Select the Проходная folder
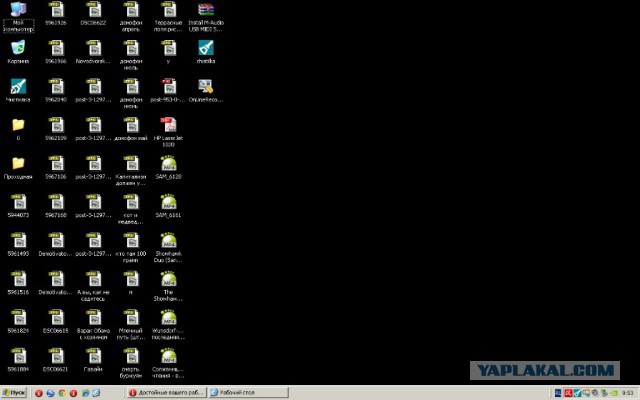The image size is (640, 400). (18, 167)
